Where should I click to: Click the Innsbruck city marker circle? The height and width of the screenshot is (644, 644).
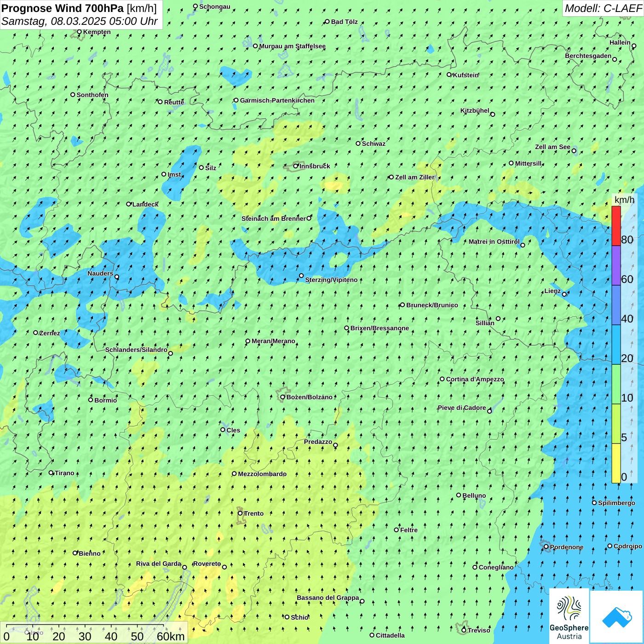296,166
